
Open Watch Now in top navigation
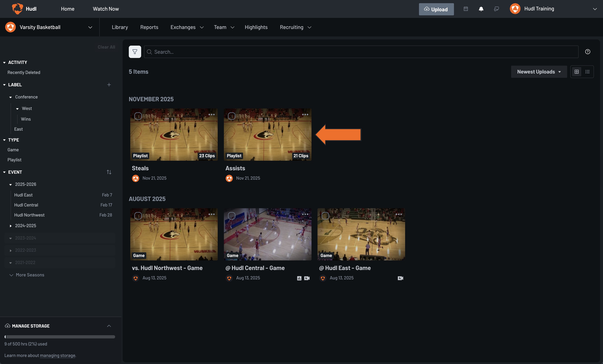(x=106, y=9)
